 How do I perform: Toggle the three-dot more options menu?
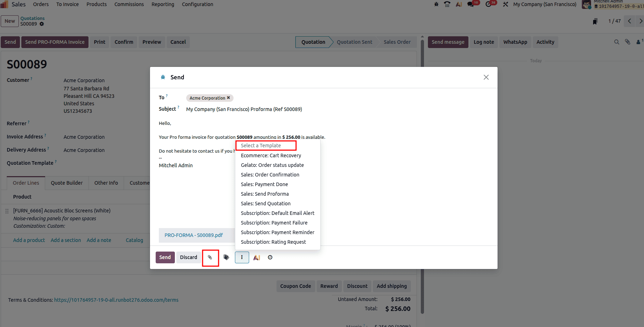242,257
